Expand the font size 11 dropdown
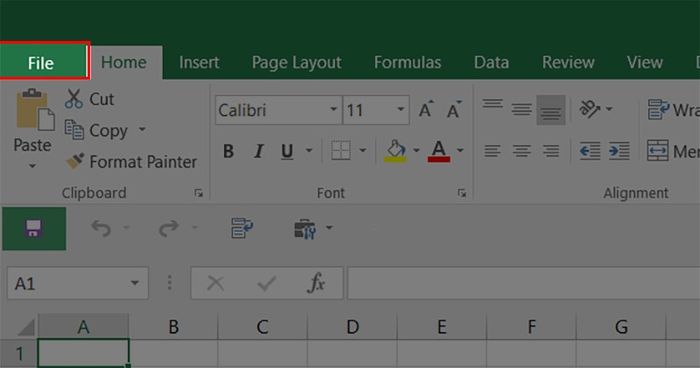 coord(400,109)
